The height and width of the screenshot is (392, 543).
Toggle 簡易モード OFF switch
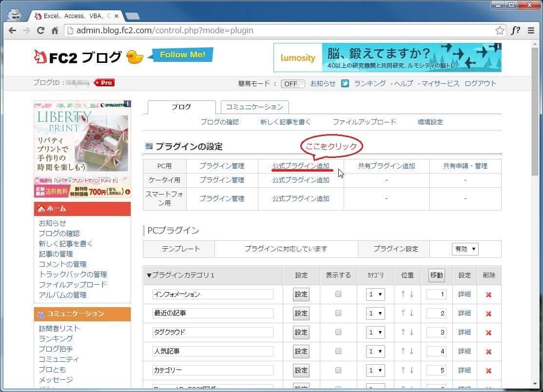pos(292,83)
